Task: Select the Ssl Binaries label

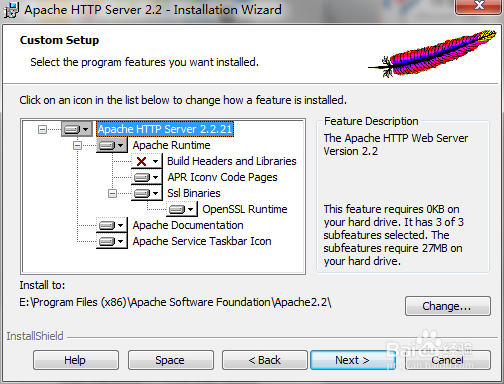Action: tap(194, 193)
